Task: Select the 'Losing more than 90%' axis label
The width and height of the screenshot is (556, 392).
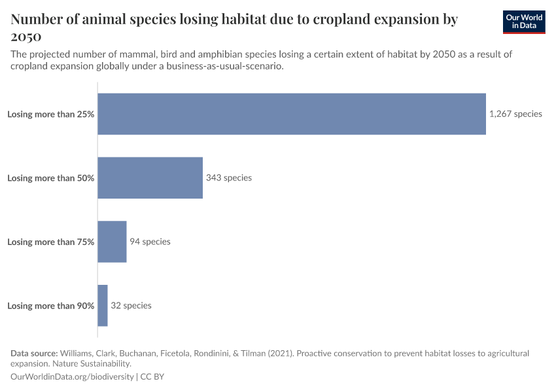Action: (x=51, y=306)
